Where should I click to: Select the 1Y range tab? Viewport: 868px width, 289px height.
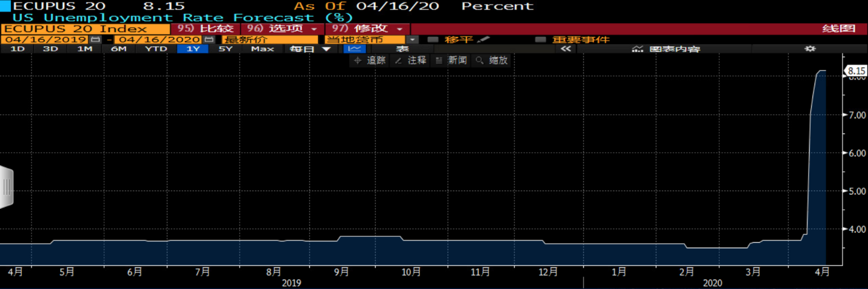pos(193,49)
